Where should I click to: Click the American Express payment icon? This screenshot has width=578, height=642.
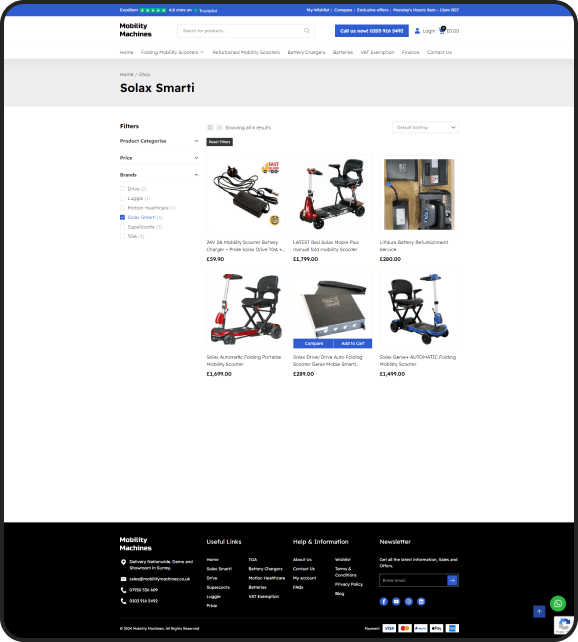click(452, 628)
